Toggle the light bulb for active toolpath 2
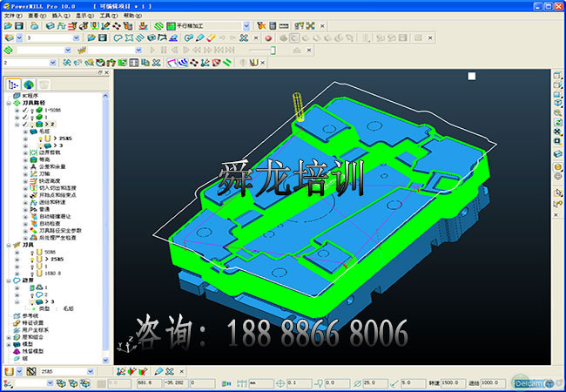 31,125
